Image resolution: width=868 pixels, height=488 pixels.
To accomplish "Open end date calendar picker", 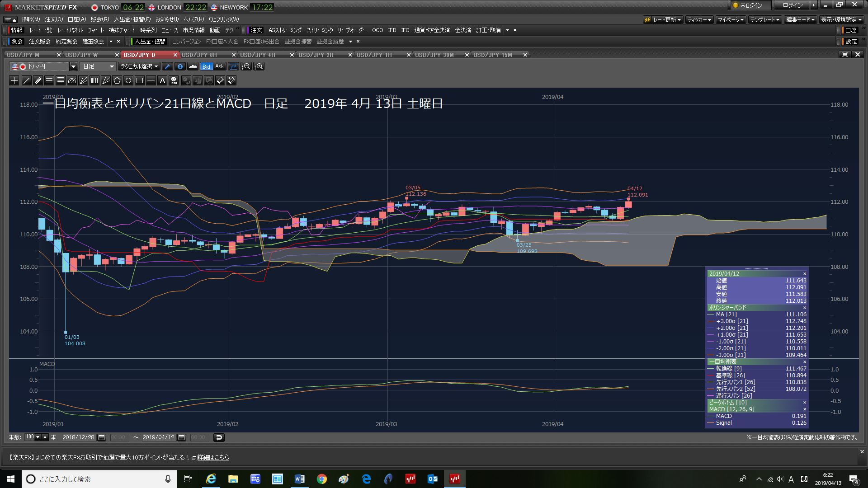I will pos(181,437).
